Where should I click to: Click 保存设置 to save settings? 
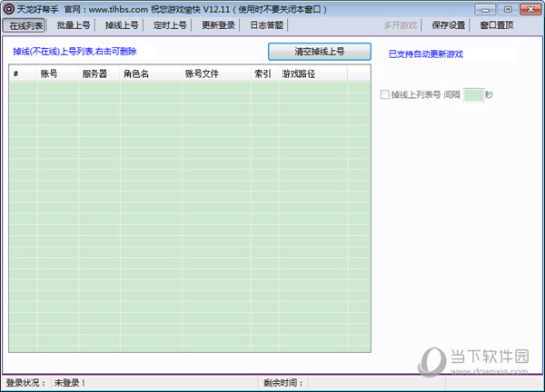coord(449,25)
